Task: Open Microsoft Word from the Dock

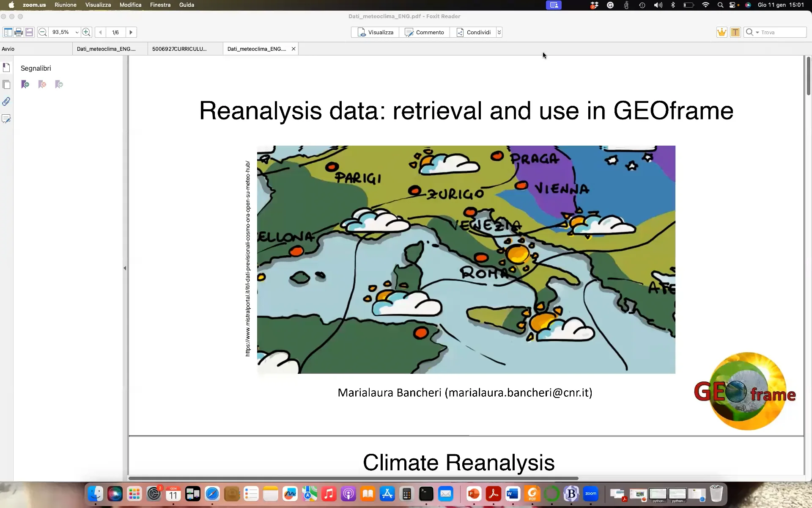Action: (x=513, y=494)
